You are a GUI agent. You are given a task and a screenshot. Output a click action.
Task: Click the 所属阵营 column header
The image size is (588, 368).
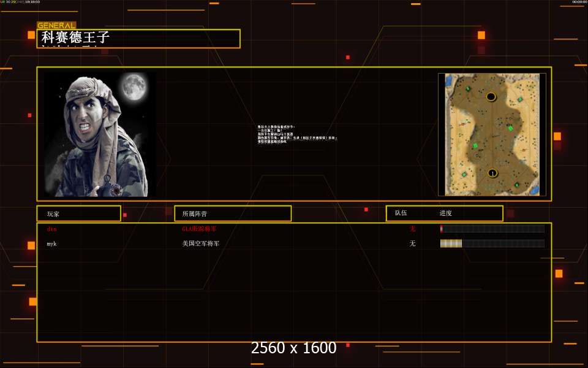233,213
